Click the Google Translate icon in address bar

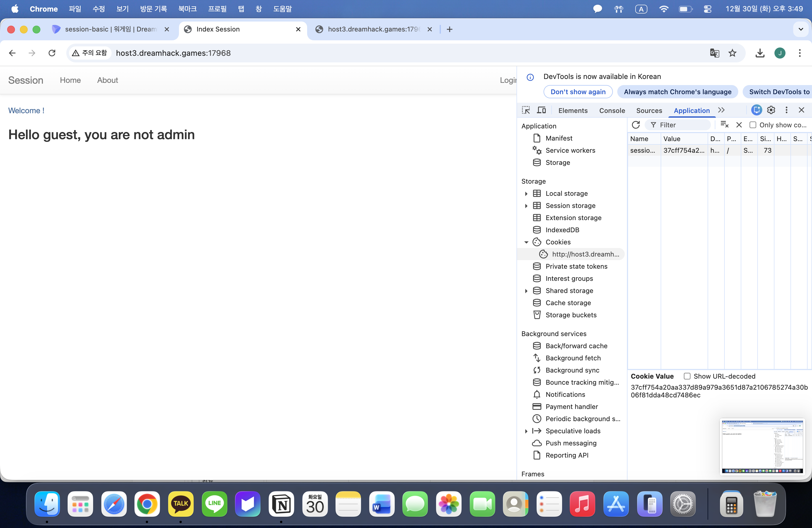coord(715,53)
